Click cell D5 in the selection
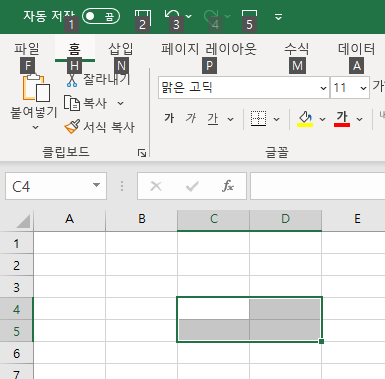 [x=286, y=331]
